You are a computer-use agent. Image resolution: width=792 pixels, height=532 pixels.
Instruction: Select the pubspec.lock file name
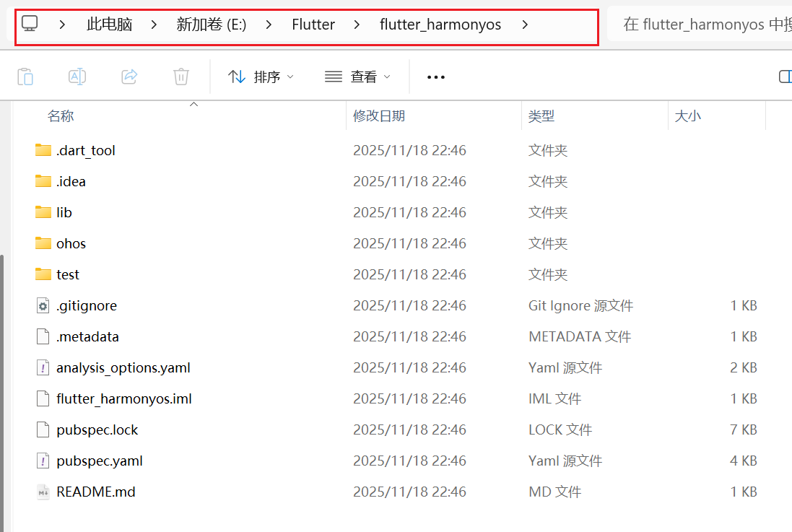97,430
